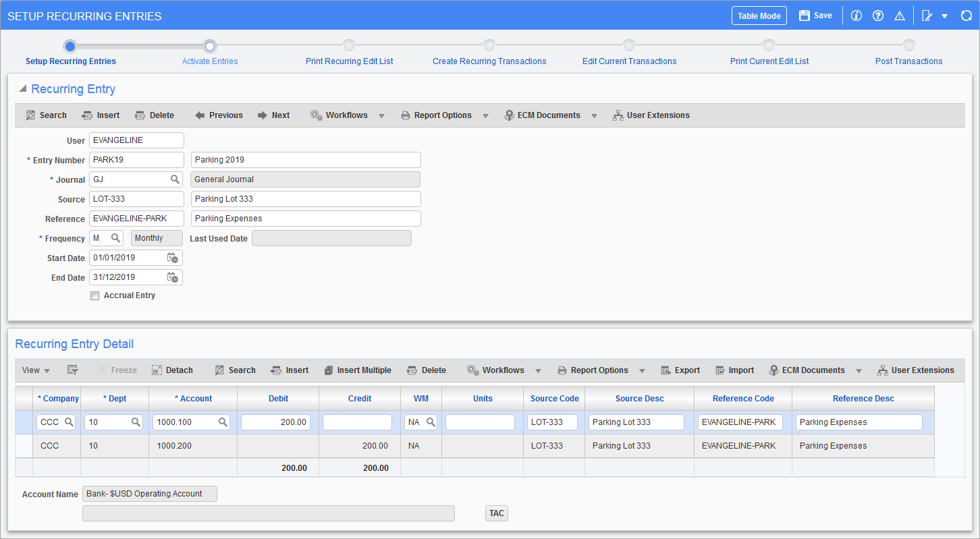Click the Credit field on the editable row

(357, 422)
